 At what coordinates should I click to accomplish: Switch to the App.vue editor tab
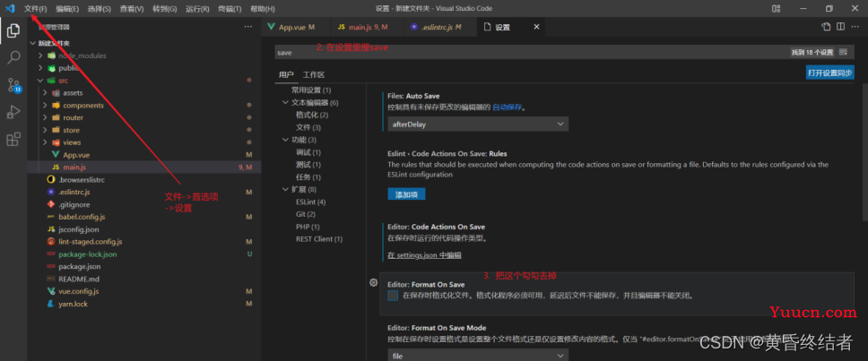296,27
